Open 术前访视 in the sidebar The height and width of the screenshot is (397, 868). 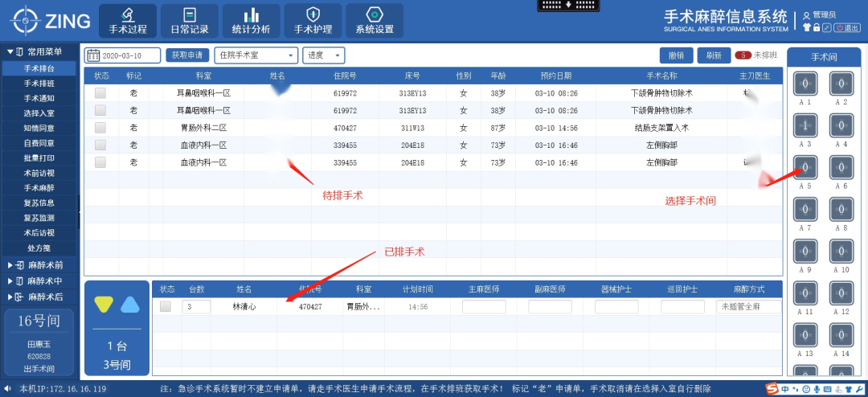point(39,173)
